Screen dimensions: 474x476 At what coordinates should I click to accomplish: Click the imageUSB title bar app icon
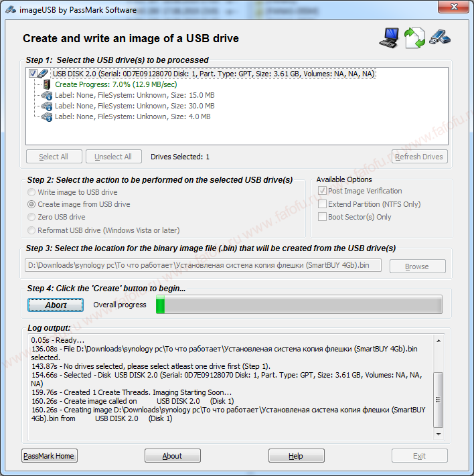11,10
